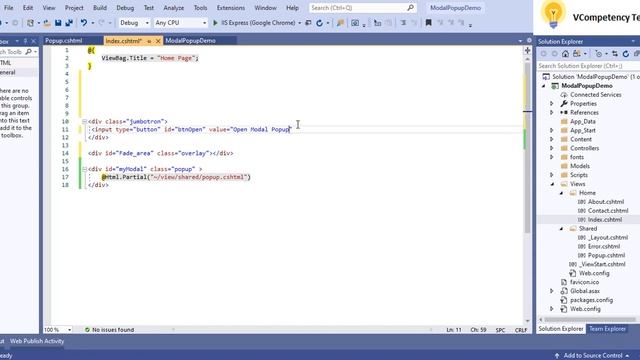Click the editor vertical scrollbar thumb

[527, 147]
